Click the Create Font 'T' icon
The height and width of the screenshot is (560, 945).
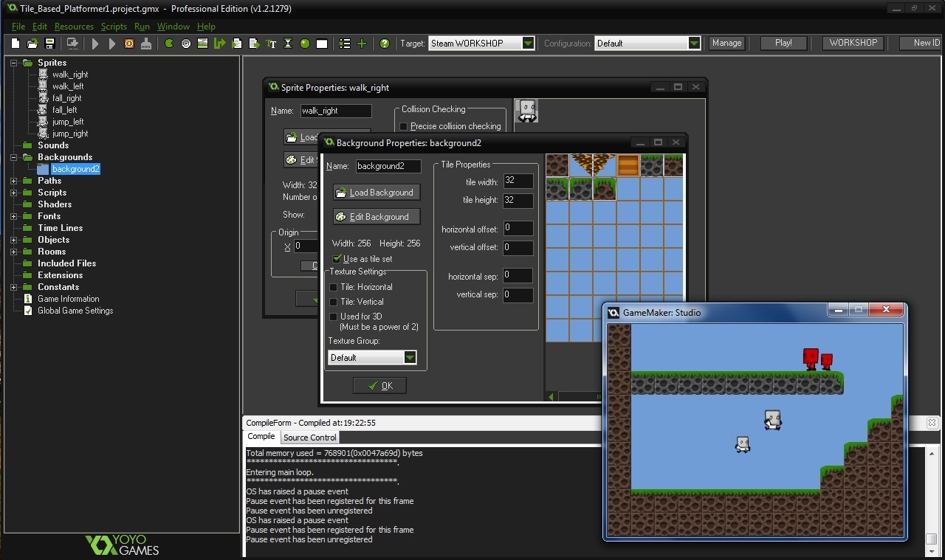pos(271,44)
